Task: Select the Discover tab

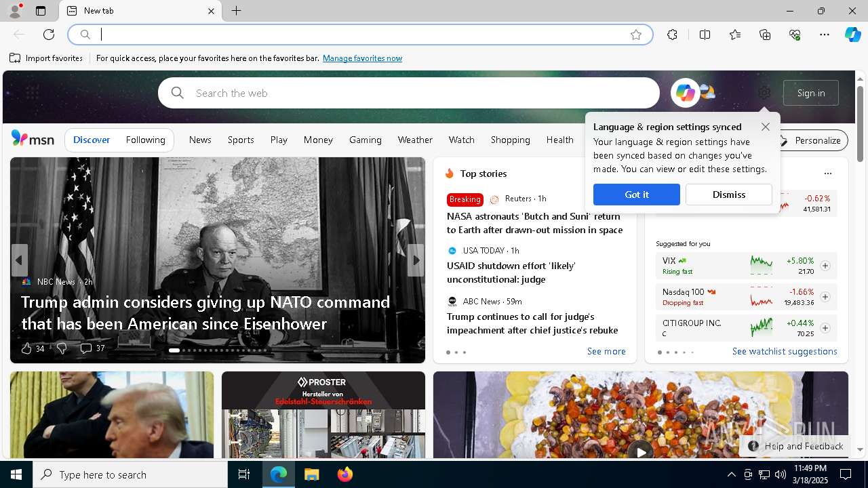Action: click(92, 140)
